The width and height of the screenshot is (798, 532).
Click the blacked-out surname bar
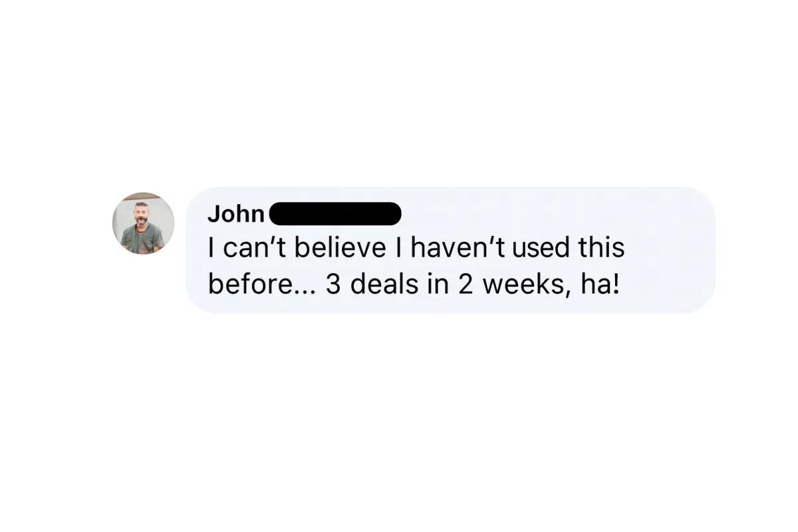pyautogui.click(x=334, y=214)
